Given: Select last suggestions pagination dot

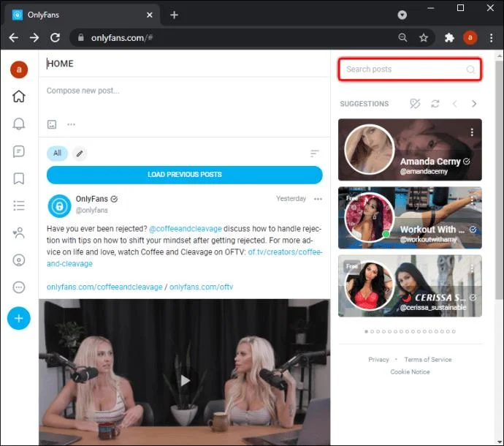Looking at the screenshot, I should 454,331.
